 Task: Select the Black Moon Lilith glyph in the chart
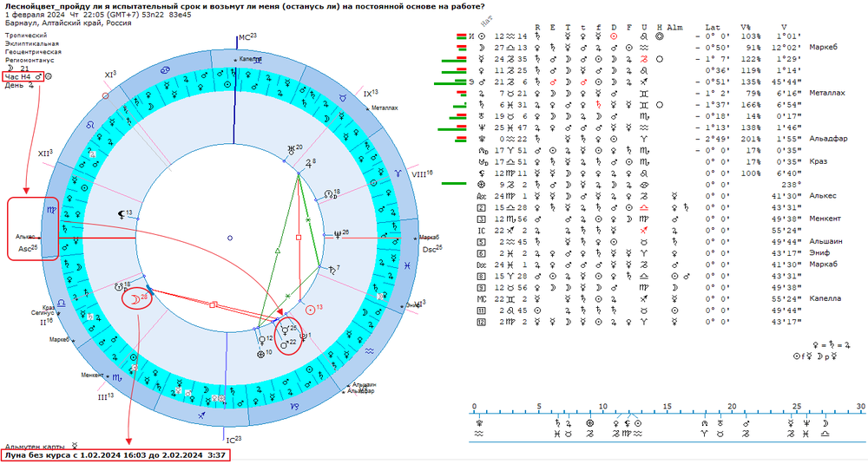122,216
